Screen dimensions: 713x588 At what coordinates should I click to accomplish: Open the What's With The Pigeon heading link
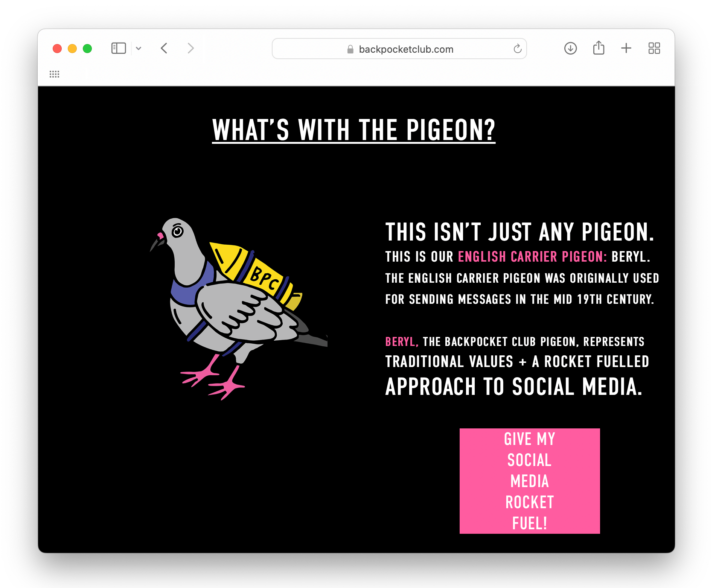coord(354,130)
